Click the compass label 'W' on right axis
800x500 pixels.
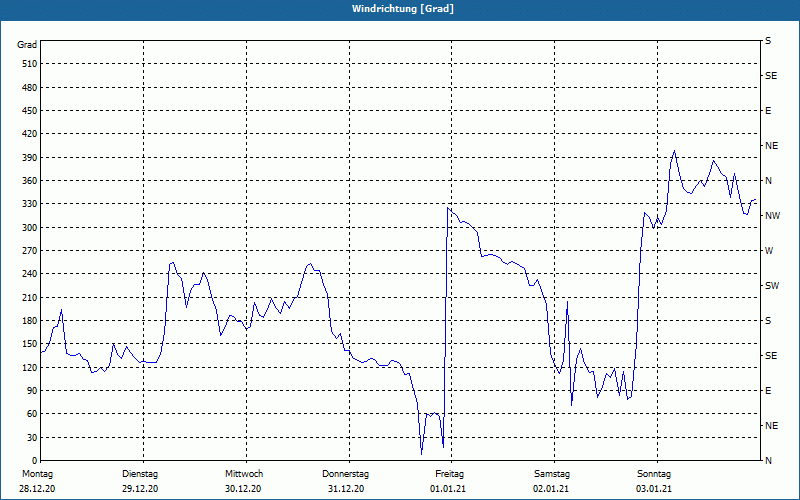pos(769,251)
